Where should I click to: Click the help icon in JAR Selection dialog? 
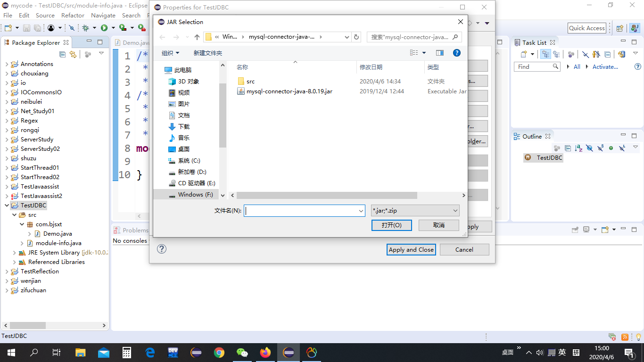tap(456, 53)
